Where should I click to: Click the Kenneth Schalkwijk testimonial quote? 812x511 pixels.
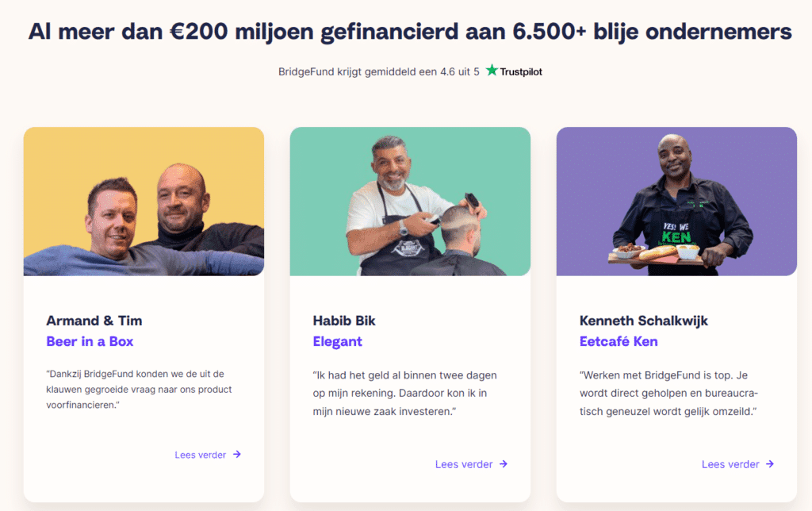coord(671,393)
